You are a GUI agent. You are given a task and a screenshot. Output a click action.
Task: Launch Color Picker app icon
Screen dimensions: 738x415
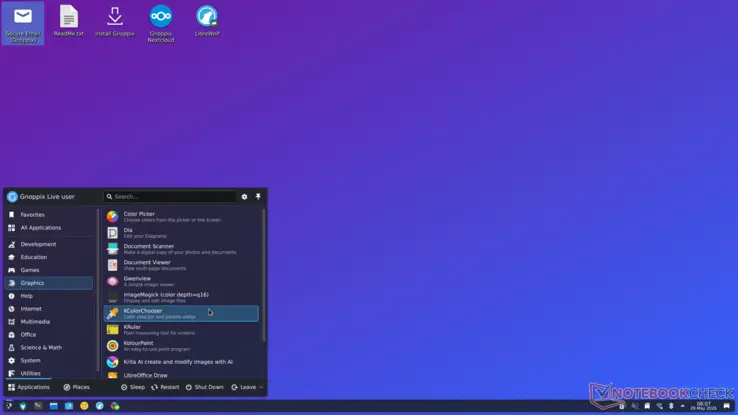click(112, 216)
